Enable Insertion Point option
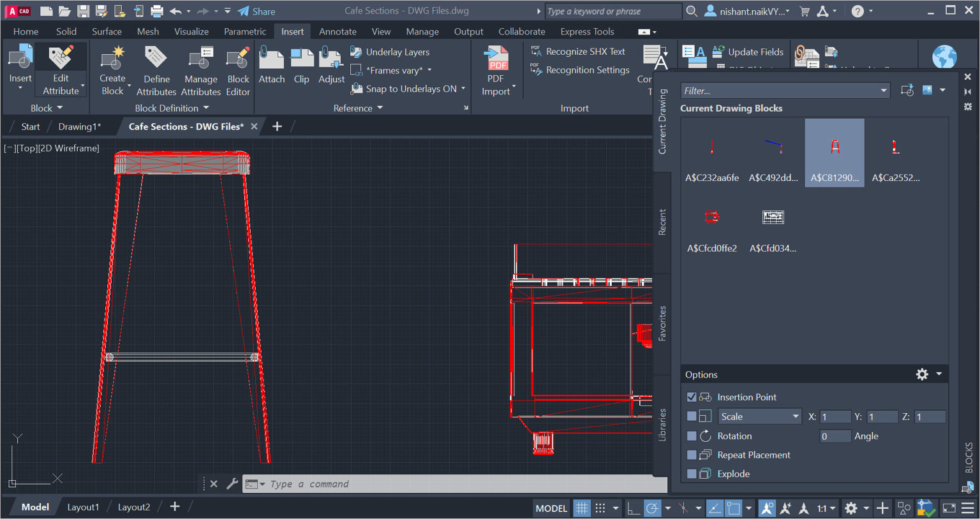The height and width of the screenshot is (519, 980). (692, 397)
